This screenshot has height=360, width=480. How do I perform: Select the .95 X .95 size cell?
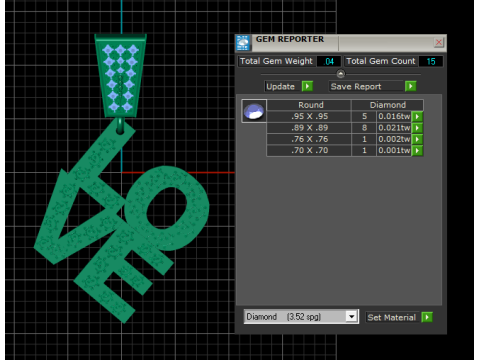[309, 116]
